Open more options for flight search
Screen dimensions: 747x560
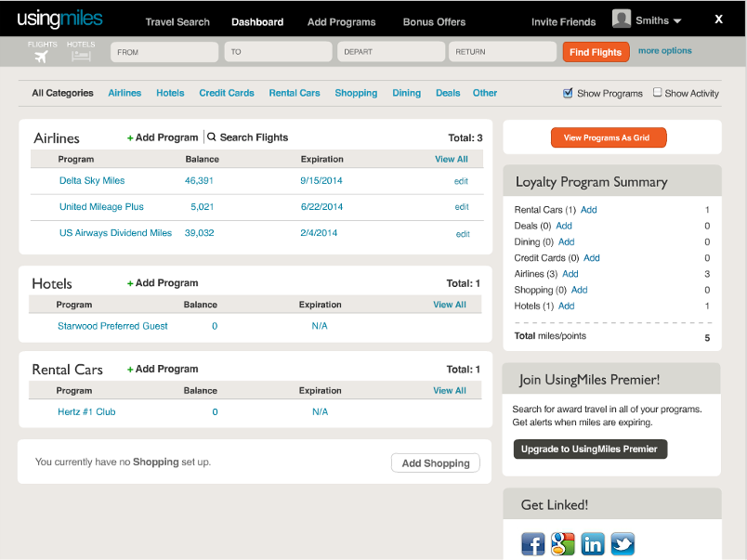tap(664, 50)
